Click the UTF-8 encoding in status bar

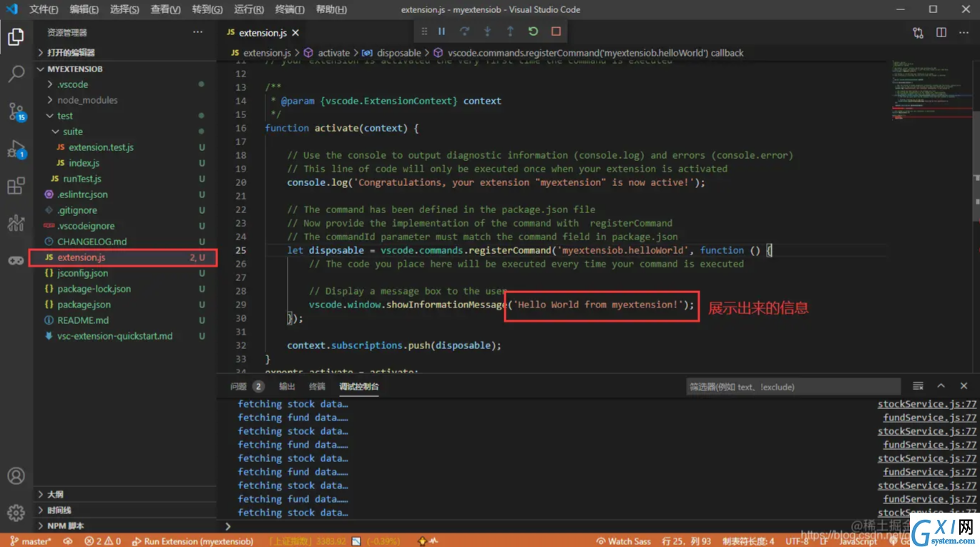[797, 541]
